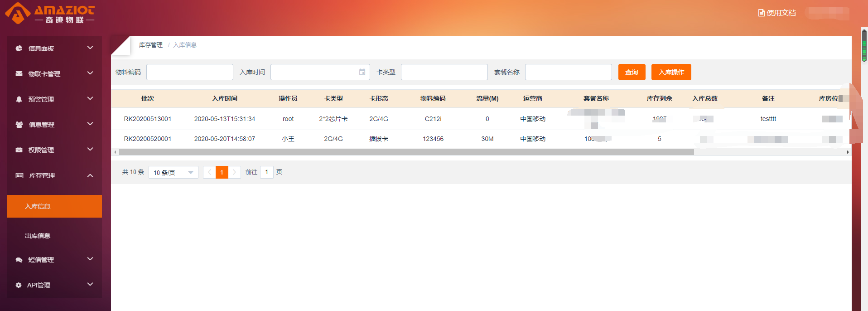Image resolution: width=868 pixels, height=311 pixels.
Task: Click the 2020-05-20T14:58:07 time cell
Action: 225,139
